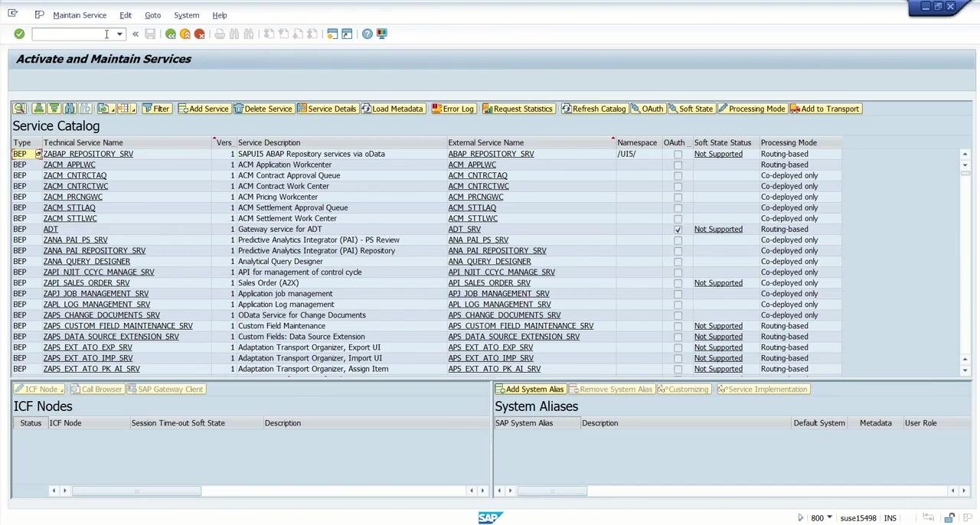The height and width of the screenshot is (525, 980).
Task: Toggle OAuth checkbox for ZAPS_CHANGE_DOCUMENTS_SRV row
Action: click(678, 315)
